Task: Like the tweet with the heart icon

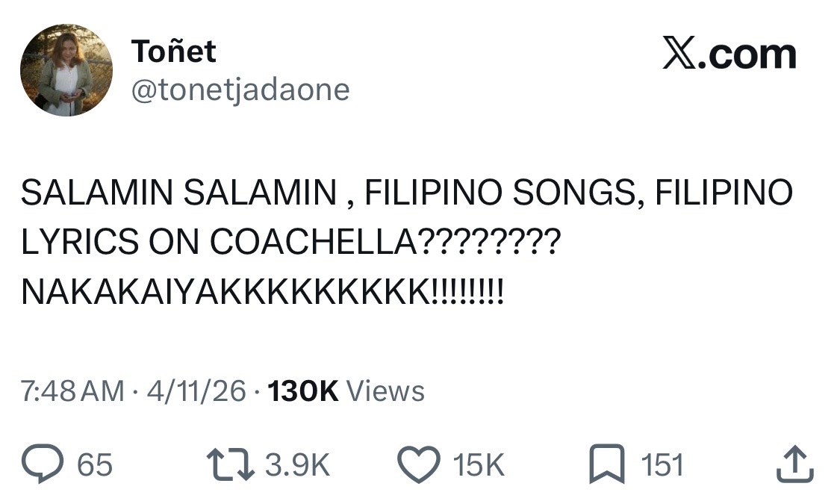Action: [x=422, y=464]
